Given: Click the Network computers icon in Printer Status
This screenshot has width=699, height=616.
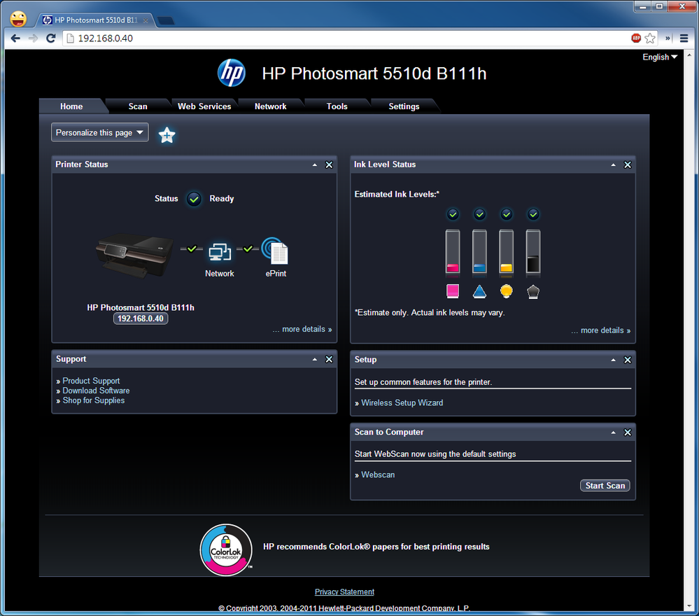Looking at the screenshot, I should tap(220, 252).
